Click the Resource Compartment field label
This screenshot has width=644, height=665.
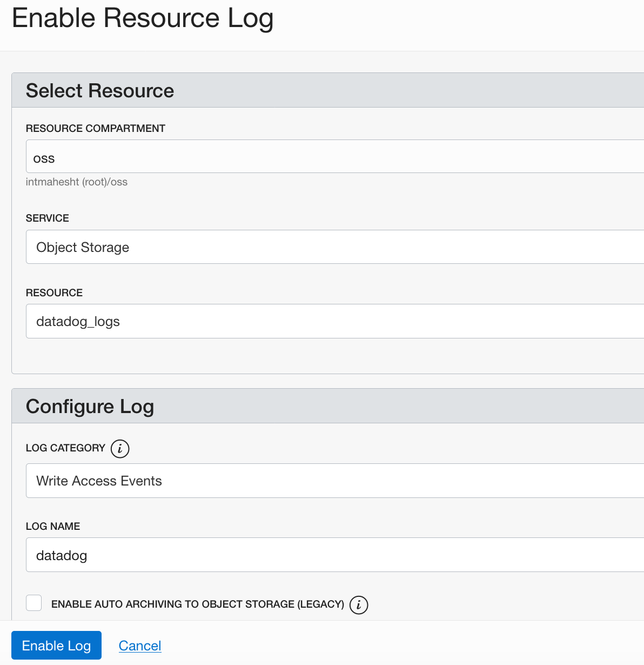click(x=96, y=128)
